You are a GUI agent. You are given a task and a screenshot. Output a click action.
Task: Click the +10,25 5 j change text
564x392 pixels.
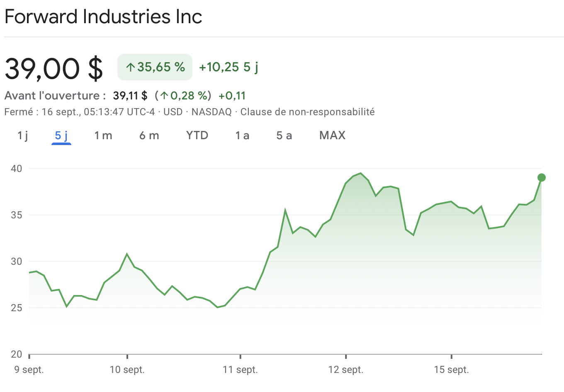click(x=229, y=67)
